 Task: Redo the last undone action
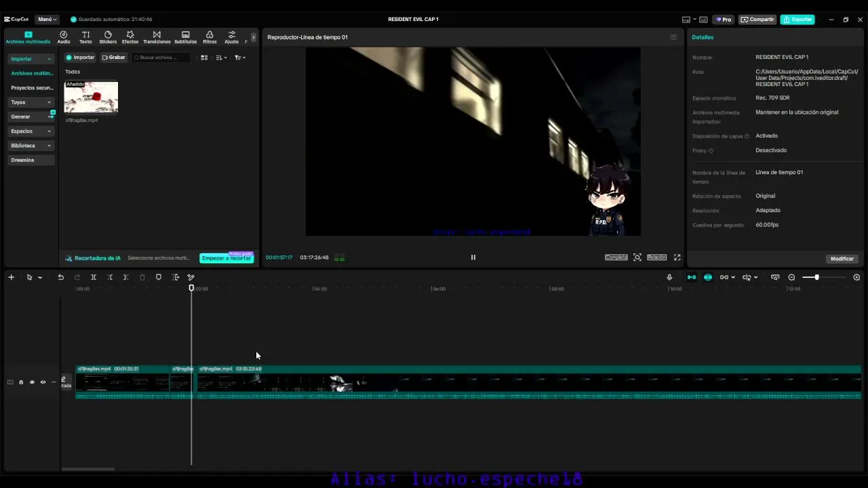click(x=77, y=277)
